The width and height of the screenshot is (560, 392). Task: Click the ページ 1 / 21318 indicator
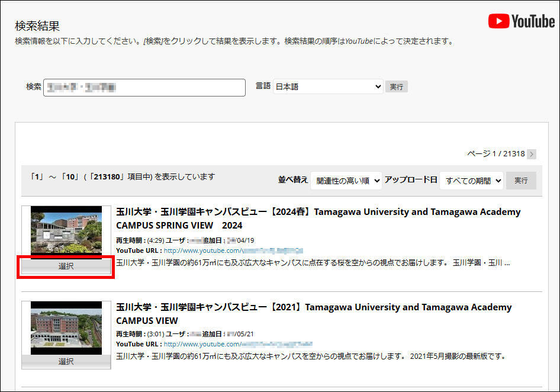pyautogui.click(x=496, y=154)
